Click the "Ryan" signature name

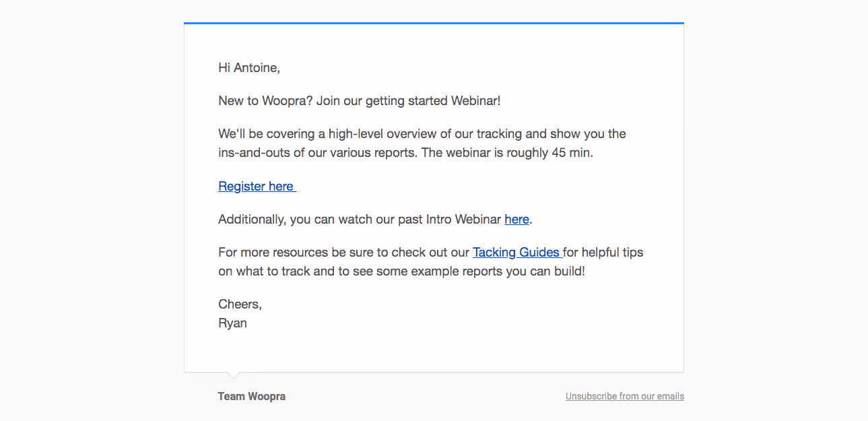click(x=233, y=323)
